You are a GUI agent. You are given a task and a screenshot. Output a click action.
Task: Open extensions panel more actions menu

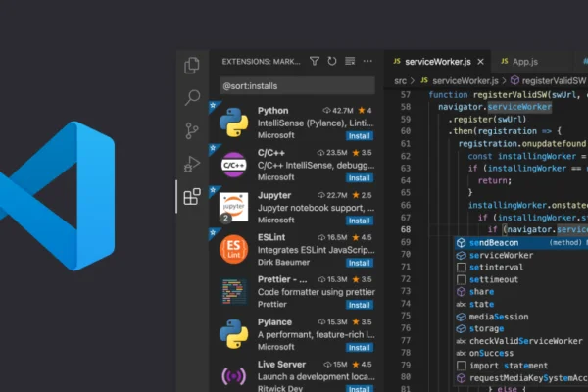[367, 61]
